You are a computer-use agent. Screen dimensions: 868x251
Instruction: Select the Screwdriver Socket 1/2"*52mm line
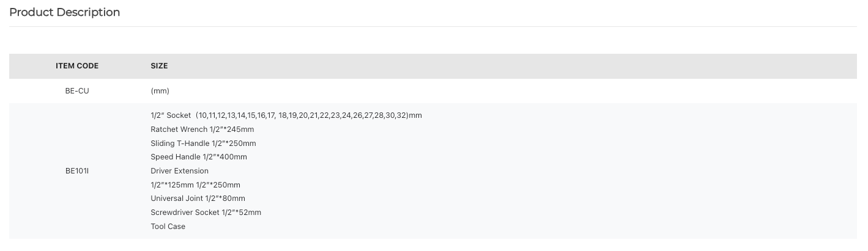pyautogui.click(x=206, y=213)
